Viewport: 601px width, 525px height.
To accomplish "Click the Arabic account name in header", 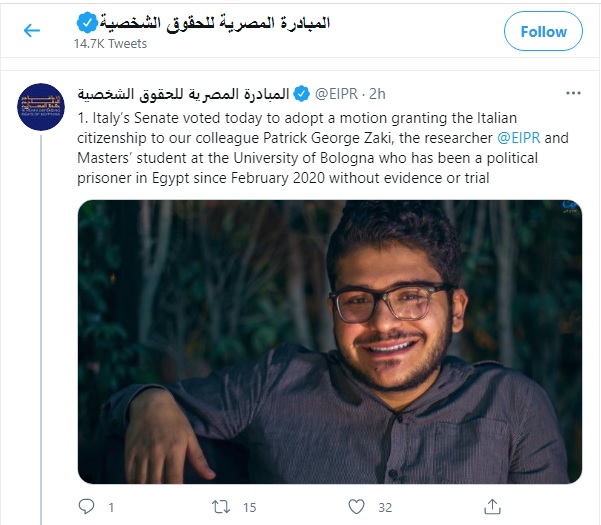I will (215, 23).
